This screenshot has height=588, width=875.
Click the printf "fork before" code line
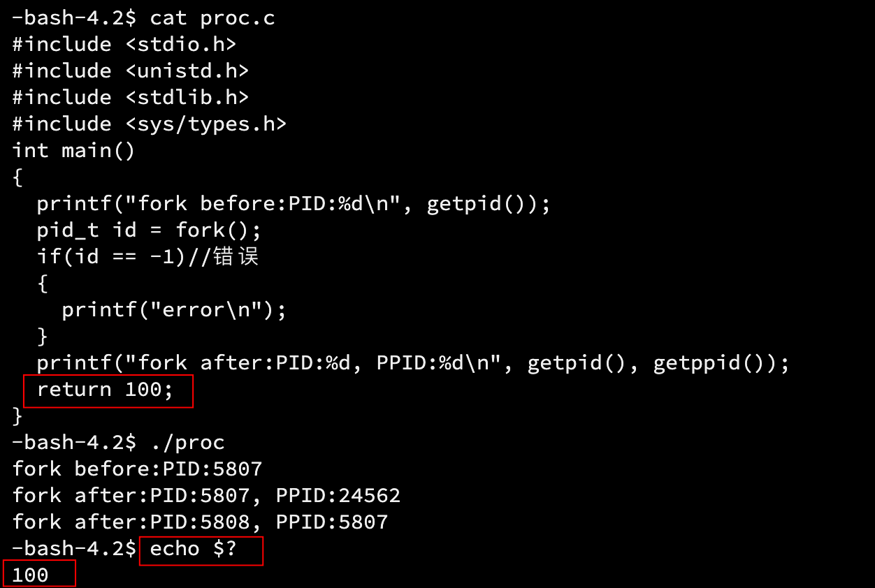(x=294, y=204)
